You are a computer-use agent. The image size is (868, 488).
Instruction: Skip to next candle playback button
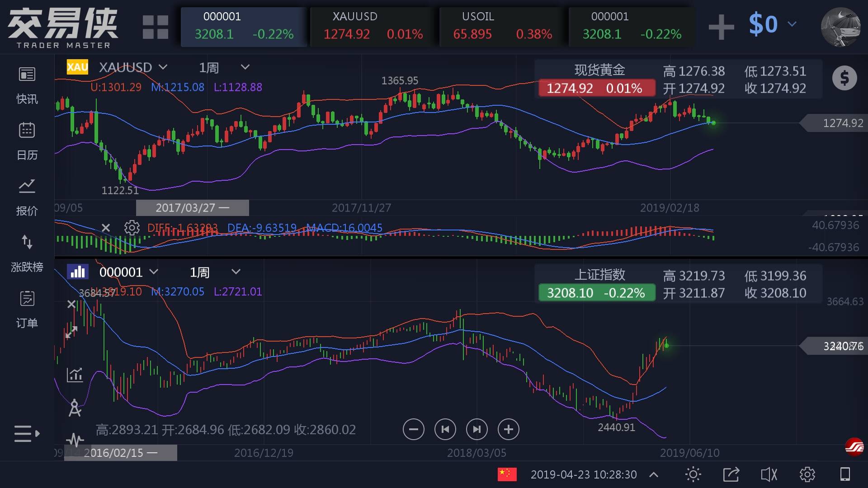click(476, 429)
